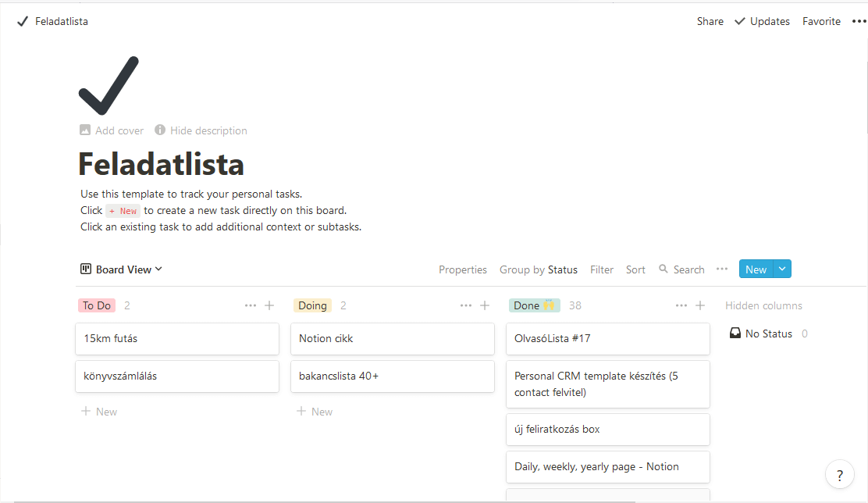Click Search in the view toolbar

688,269
